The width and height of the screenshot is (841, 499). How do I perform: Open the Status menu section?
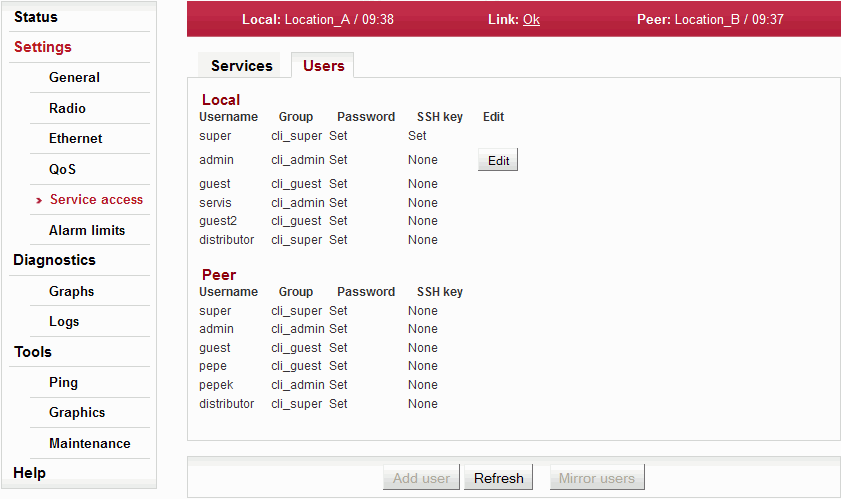click(x=35, y=17)
